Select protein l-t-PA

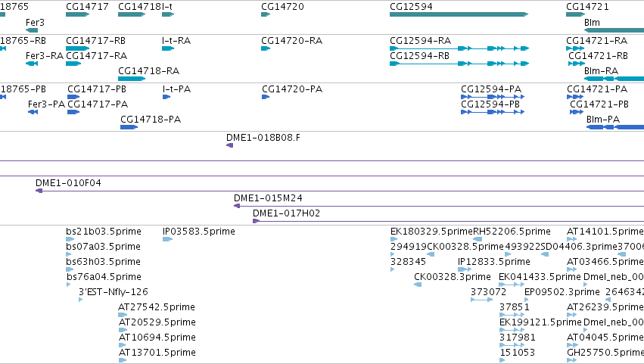click(176, 89)
